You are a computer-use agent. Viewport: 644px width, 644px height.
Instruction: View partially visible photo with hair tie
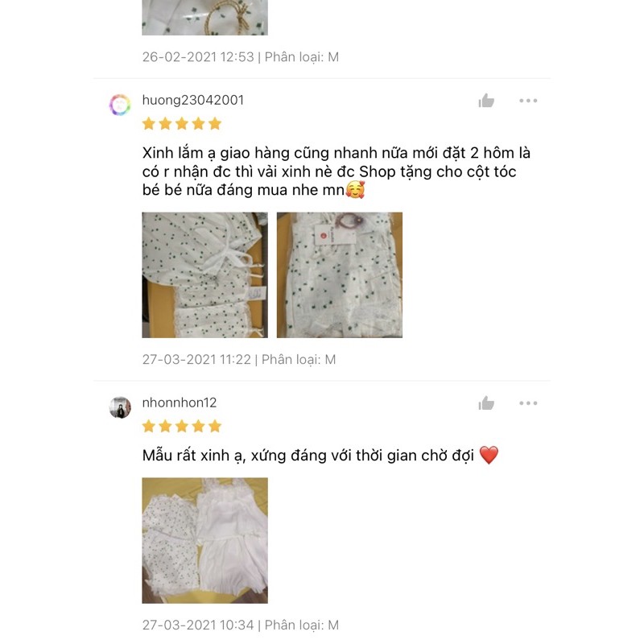click(x=205, y=18)
